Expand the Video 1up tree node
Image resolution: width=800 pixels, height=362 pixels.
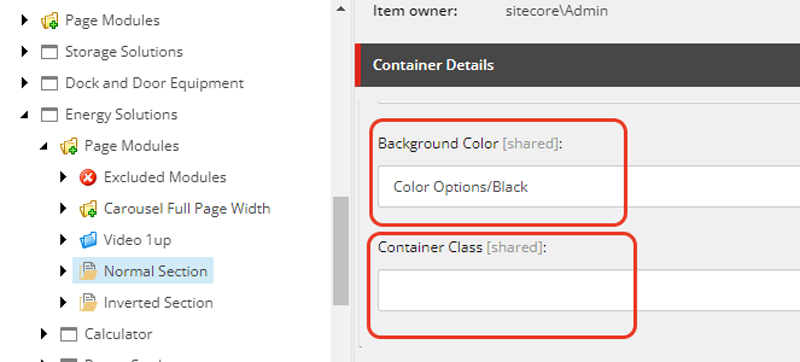[x=63, y=240]
